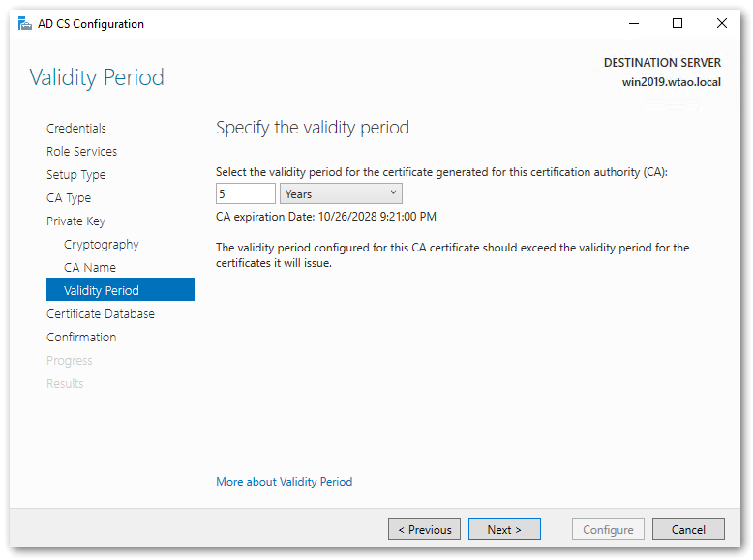
Task: Select the Private Key step
Action: click(x=75, y=221)
